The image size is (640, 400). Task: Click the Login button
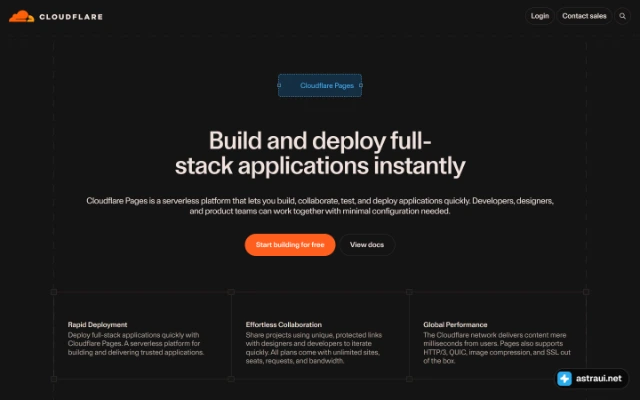(x=540, y=16)
